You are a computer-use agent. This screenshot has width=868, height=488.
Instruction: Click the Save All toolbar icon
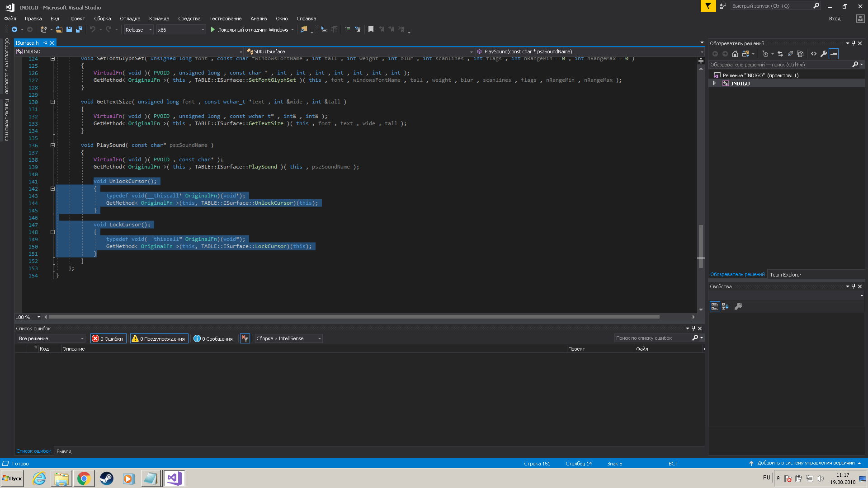[79, 30]
